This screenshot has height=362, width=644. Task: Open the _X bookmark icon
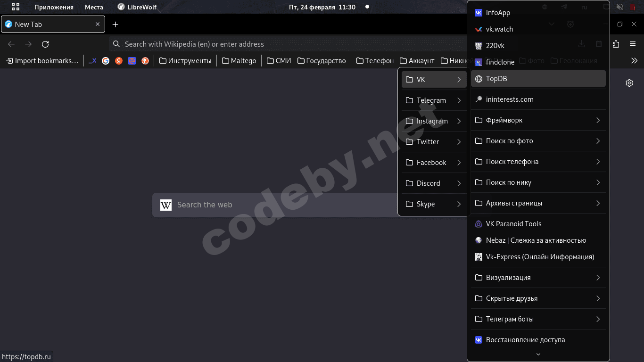[92, 61]
